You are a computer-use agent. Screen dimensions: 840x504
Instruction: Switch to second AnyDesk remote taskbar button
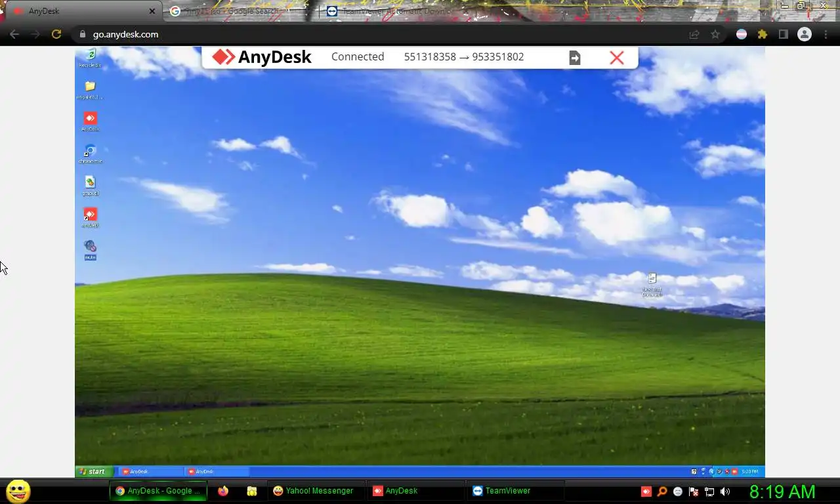pyautogui.click(x=217, y=471)
